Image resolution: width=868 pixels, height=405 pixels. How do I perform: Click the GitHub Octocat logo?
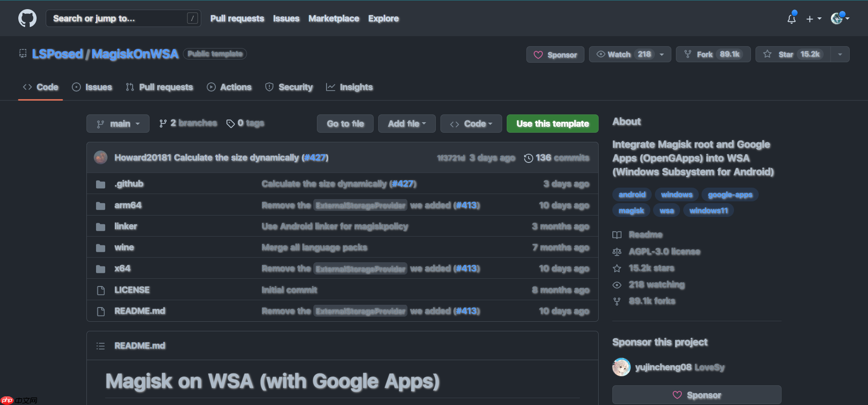[27, 19]
